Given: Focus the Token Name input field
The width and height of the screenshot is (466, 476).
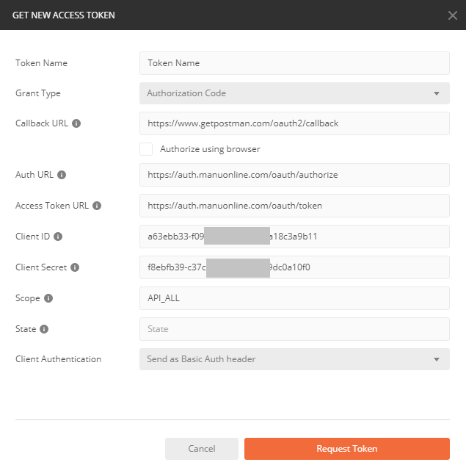Looking at the screenshot, I should tap(294, 63).
